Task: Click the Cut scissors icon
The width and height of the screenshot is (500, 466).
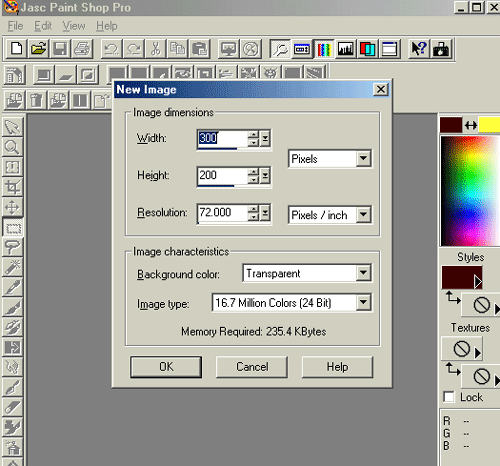Action: [155, 49]
